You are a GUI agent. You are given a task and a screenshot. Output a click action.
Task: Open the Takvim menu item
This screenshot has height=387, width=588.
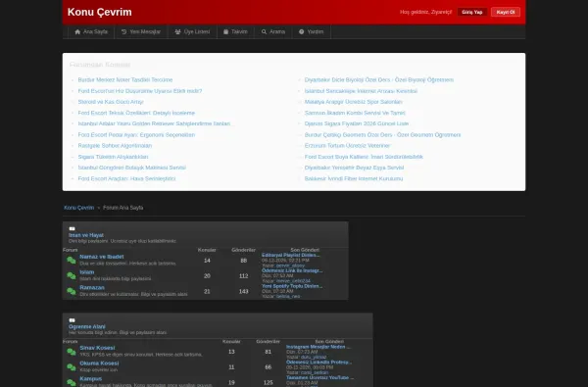coord(235,32)
